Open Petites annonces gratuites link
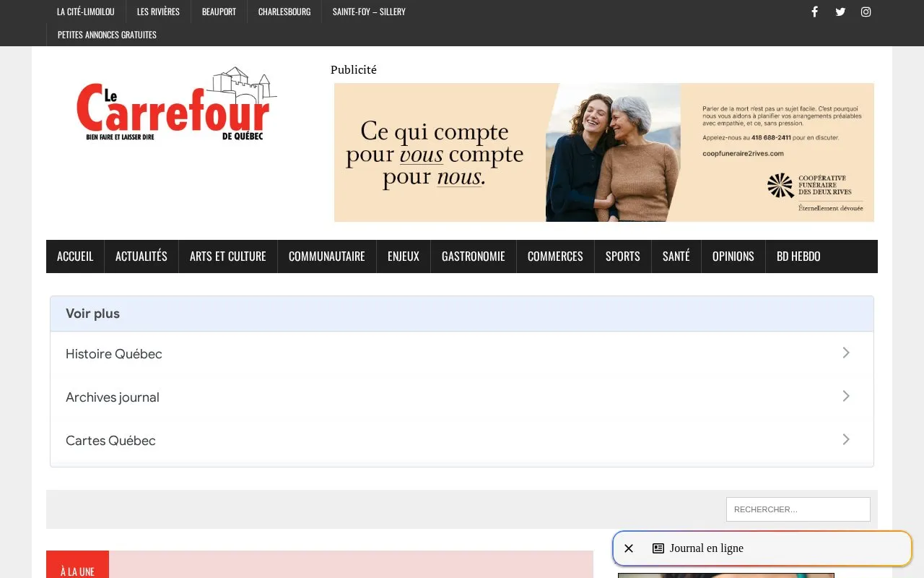The height and width of the screenshot is (578, 924). pos(107,35)
